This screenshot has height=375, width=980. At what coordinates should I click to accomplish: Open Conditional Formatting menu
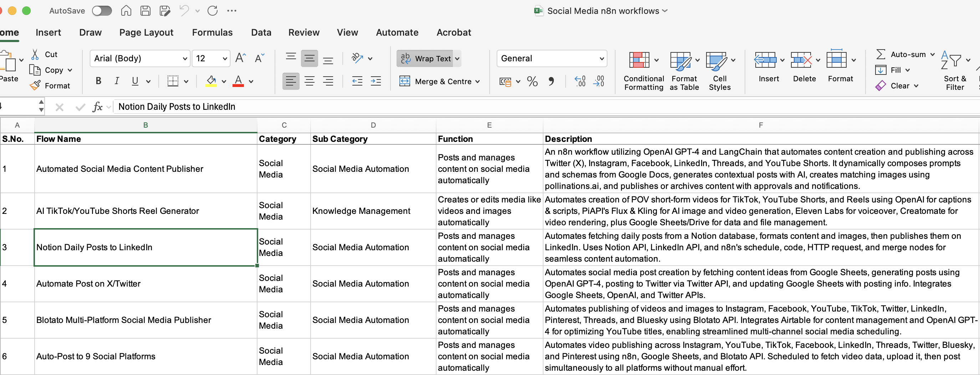pos(644,71)
